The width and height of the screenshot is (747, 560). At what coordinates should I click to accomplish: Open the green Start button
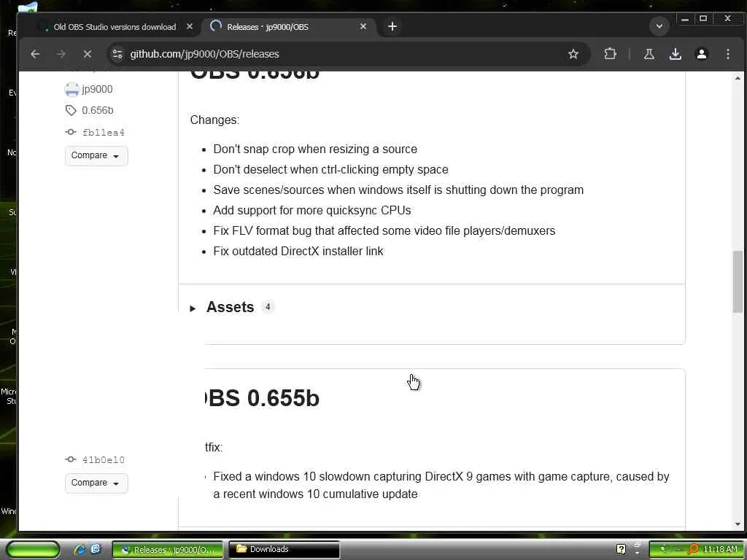coord(32,550)
